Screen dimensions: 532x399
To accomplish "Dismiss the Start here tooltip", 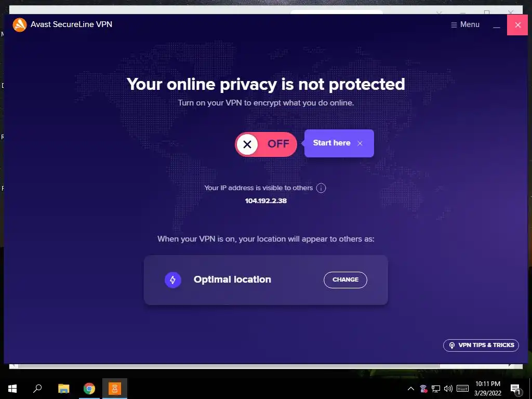I will [x=360, y=143].
